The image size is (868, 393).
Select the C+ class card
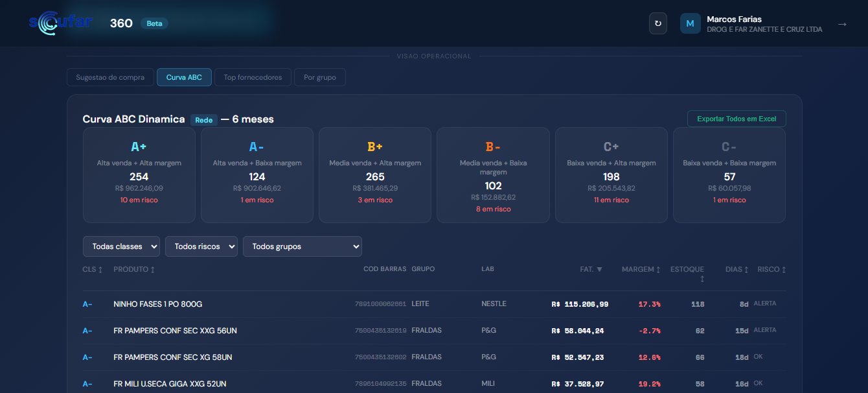click(611, 175)
